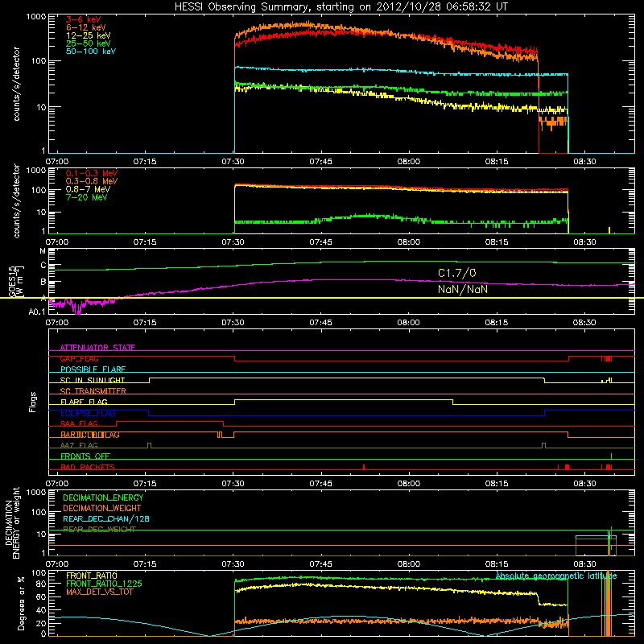
Task: Click the DECIMATION ENERGY or weight axis label
Action: click(12, 522)
